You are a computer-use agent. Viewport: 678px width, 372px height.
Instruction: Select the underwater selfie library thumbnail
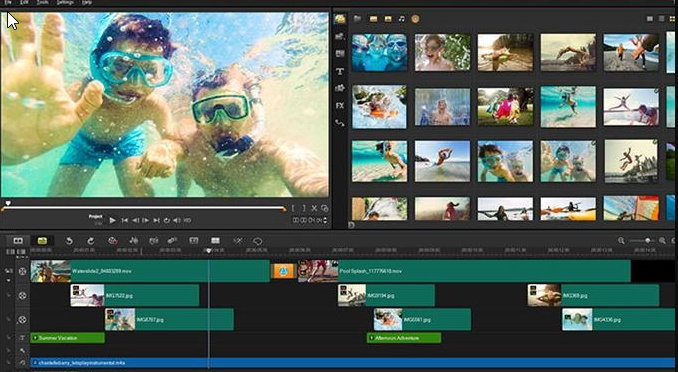coord(379,52)
